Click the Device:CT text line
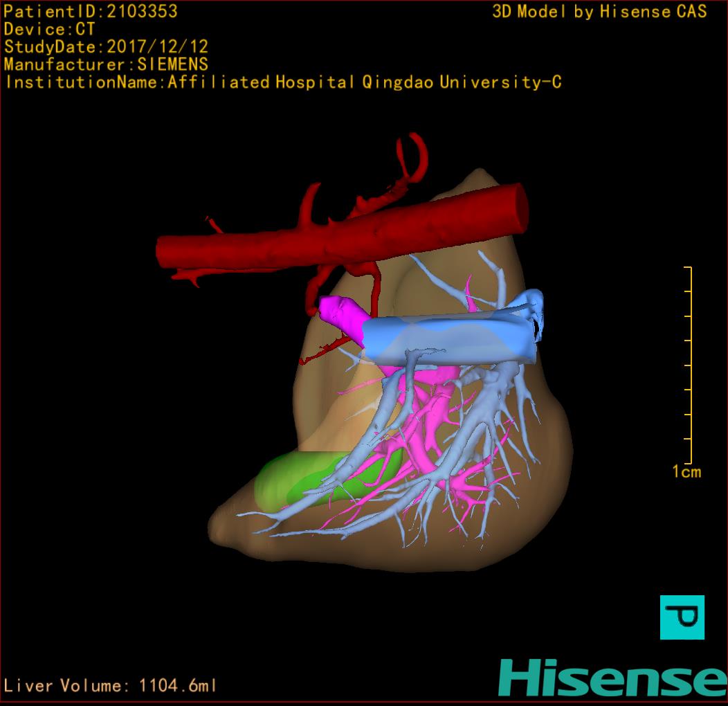728x706 pixels. click(49, 29)
